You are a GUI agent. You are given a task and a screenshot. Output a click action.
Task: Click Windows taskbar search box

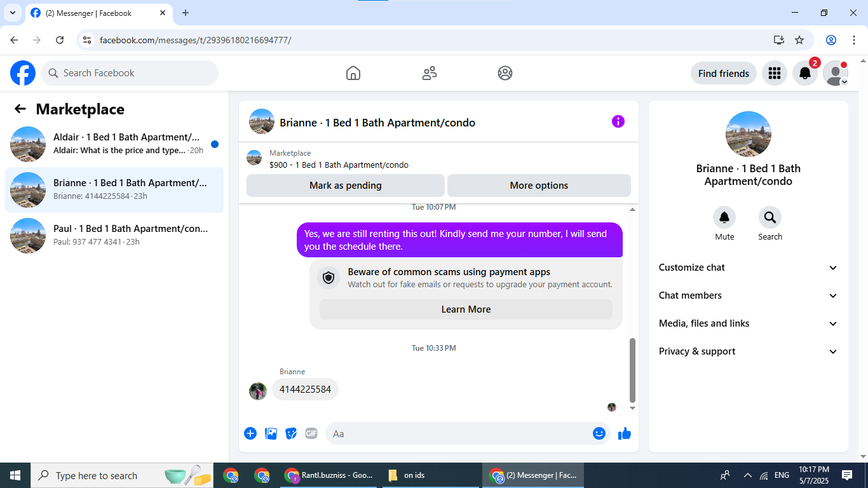click(x=122, y=475)
